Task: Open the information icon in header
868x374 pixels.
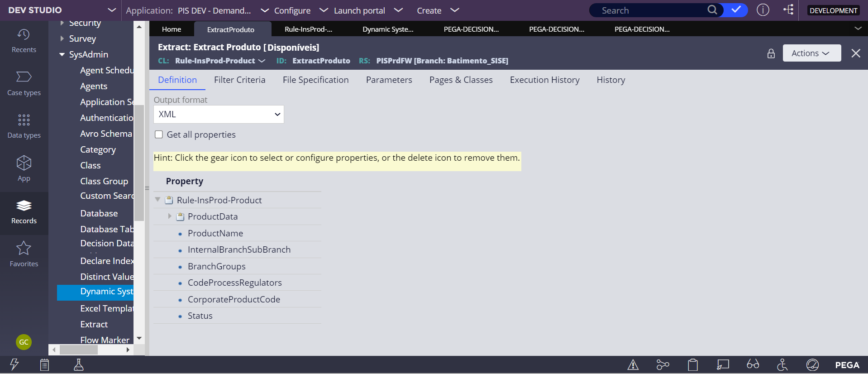Action: [763, 10]
